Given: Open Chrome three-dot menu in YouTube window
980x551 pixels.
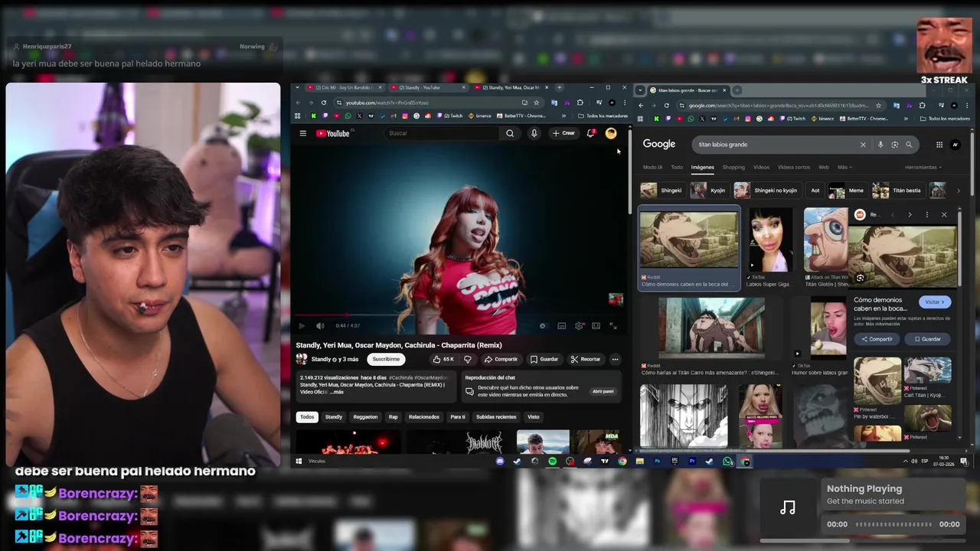Looking at the screenshot, I should pyautogui.click(x=623, y=103).
